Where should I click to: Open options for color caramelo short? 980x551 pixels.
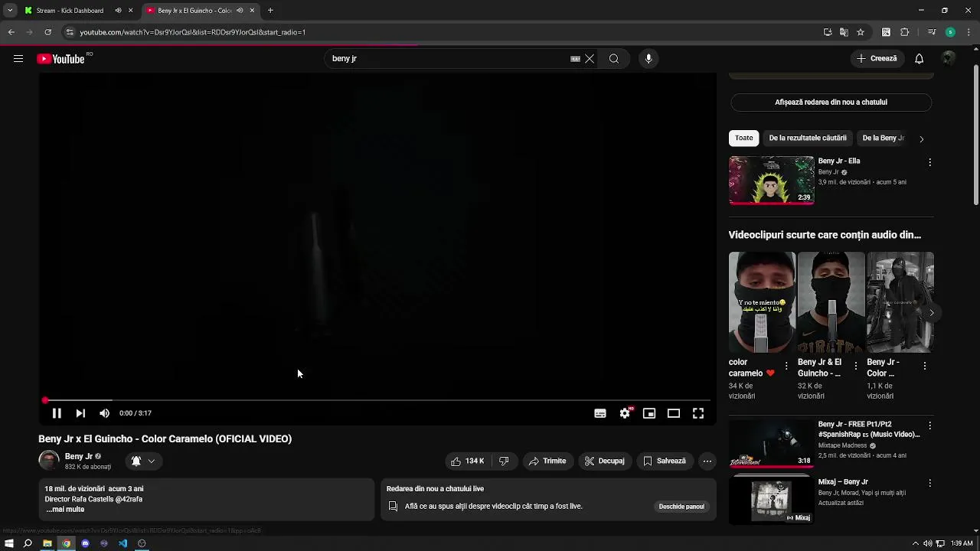coord(786,367)
